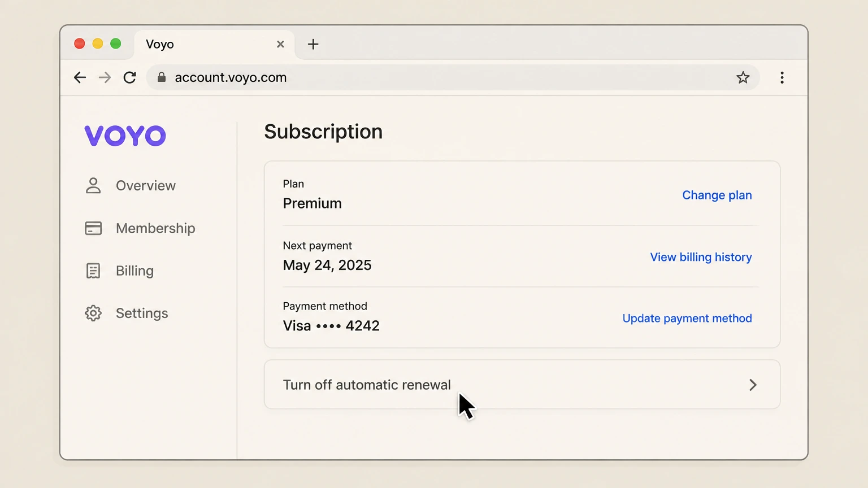Click the red close window button
Viewport: 868px width, 488px height.
coord(80,43)
